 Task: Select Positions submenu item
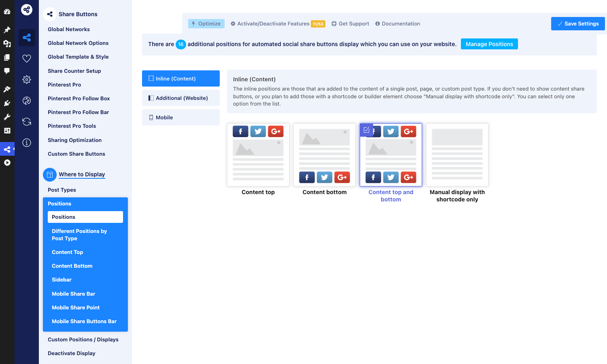coord(85,217)
